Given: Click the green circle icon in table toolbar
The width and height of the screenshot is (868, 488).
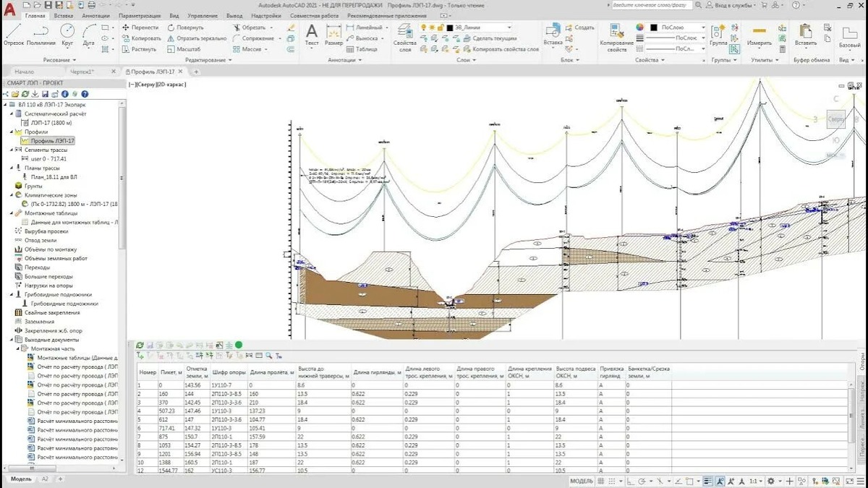Looking at the screenshot, I should (239, 346).
